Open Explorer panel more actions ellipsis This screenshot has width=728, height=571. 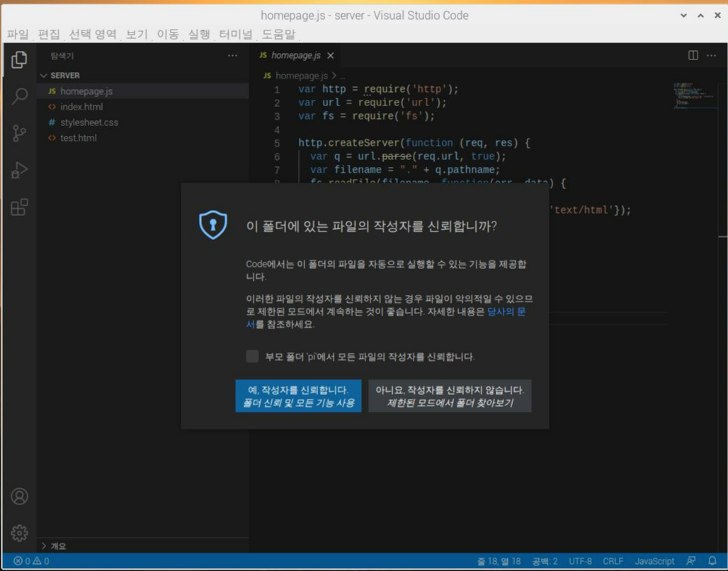point(232,56)
